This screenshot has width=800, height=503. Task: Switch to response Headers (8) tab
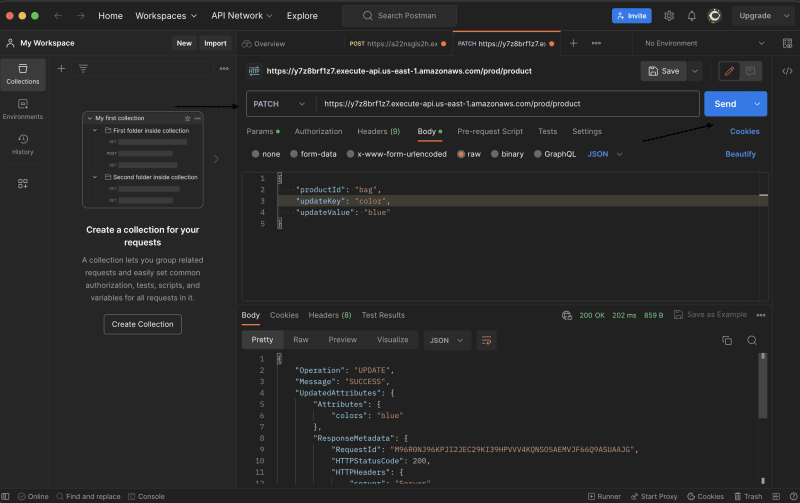pos(330,315)
